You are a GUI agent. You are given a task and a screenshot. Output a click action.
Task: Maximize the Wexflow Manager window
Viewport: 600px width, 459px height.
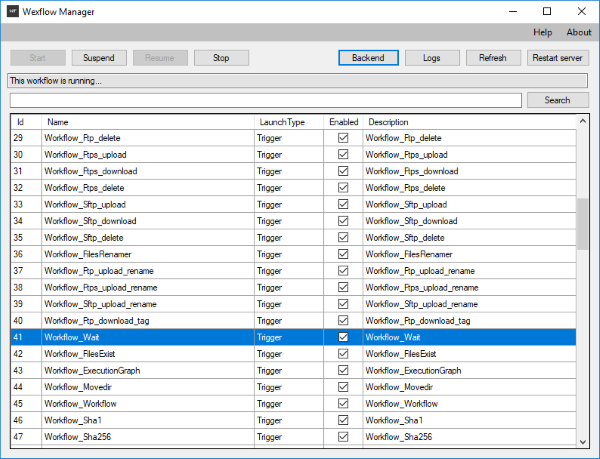547,11
